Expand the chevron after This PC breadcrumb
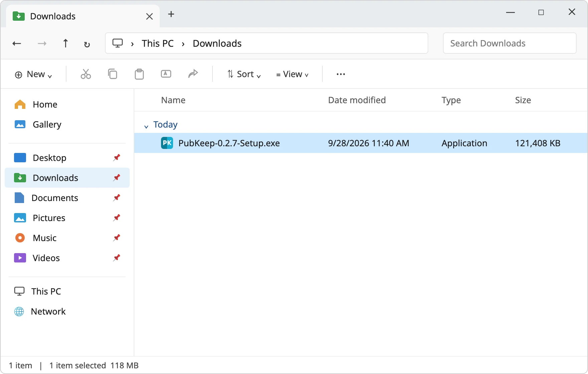588x374 pixels. [x=183, y=44]
